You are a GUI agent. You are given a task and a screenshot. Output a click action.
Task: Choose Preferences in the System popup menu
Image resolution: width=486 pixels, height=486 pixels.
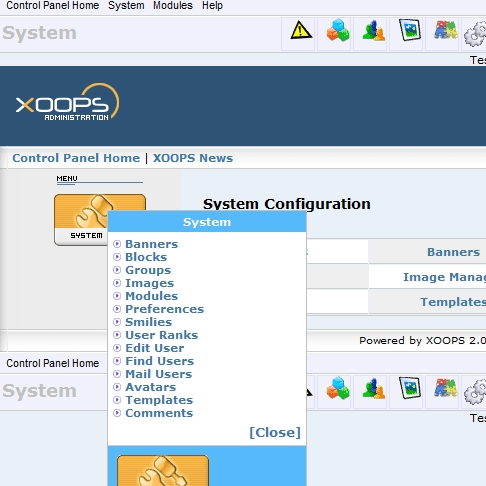coord(164,309)
